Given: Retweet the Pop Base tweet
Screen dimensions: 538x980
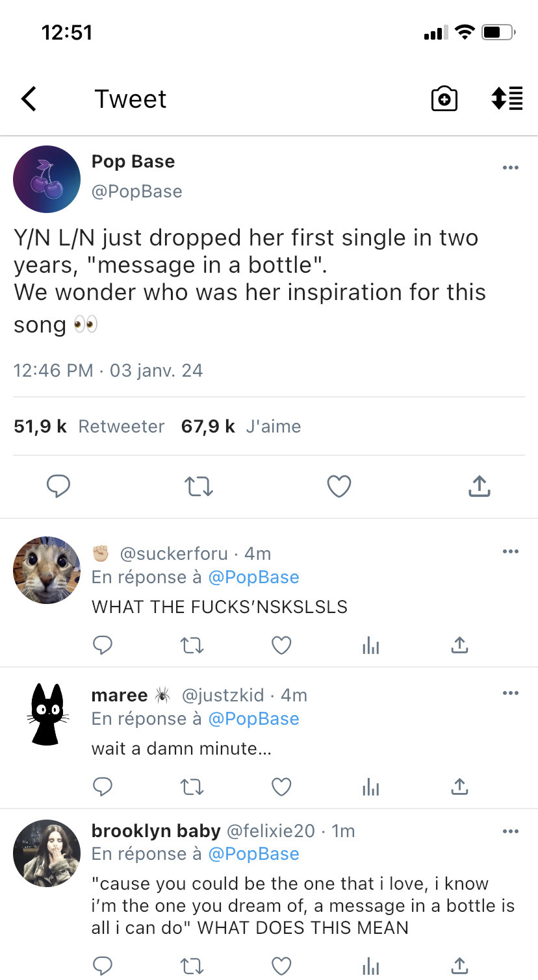Looking at the screenshot, I should [199, 486].
